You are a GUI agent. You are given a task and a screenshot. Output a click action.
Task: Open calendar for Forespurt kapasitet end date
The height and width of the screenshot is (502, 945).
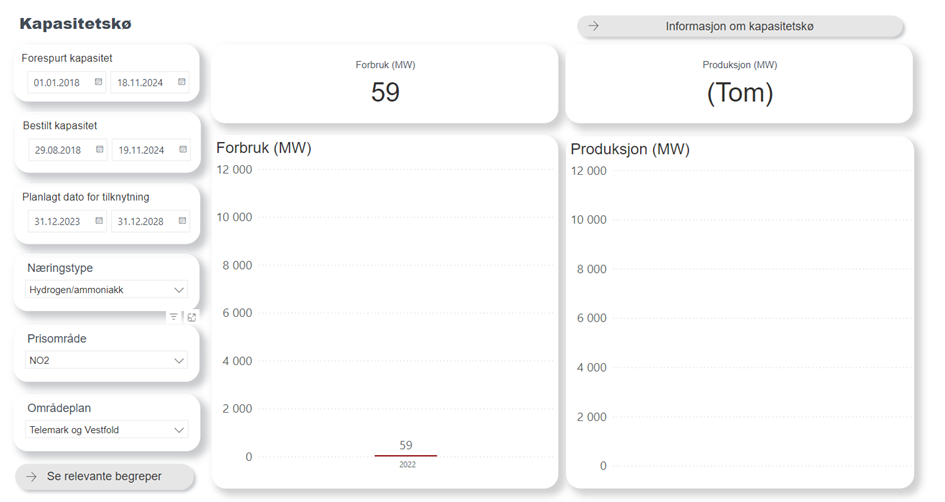tap(182, 82)
